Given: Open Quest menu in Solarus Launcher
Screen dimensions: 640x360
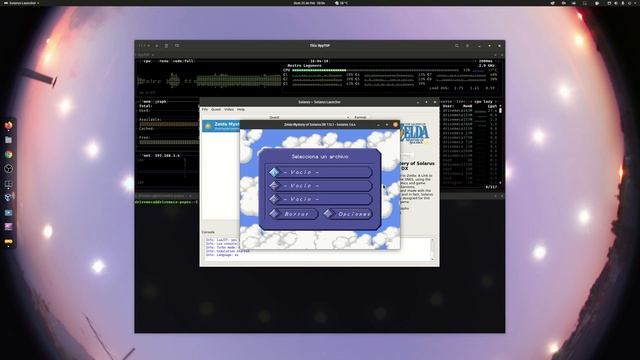Looking at the screenshot, I should pos(216,109).
